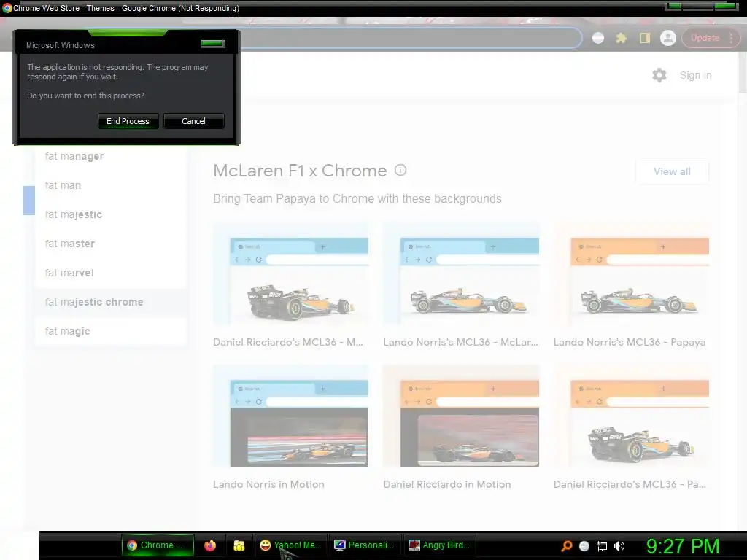Open Chrome three-dot menu next to Update
The image size is (747, 560).
731,38
